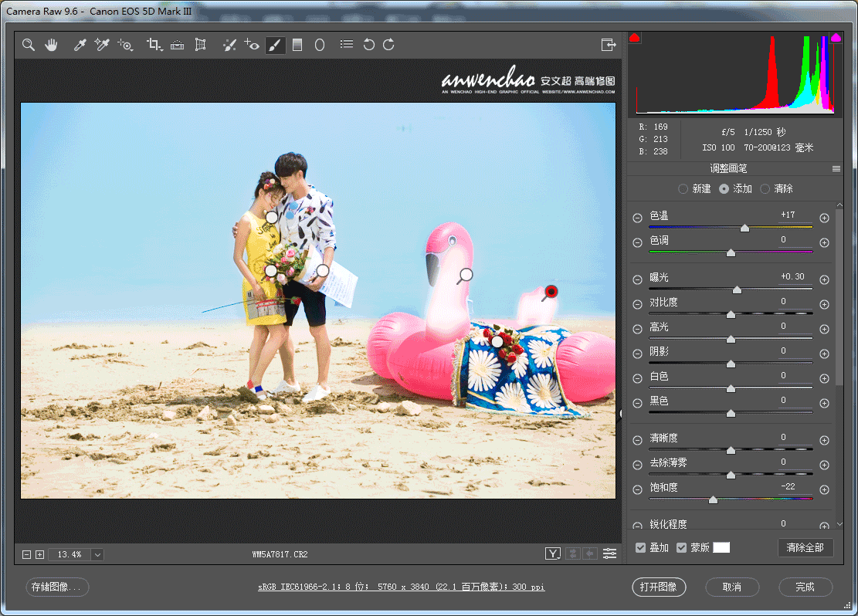The image size is (858, 616).
Task: Open the mask color swatch
Action: click(x=721, y=547)
